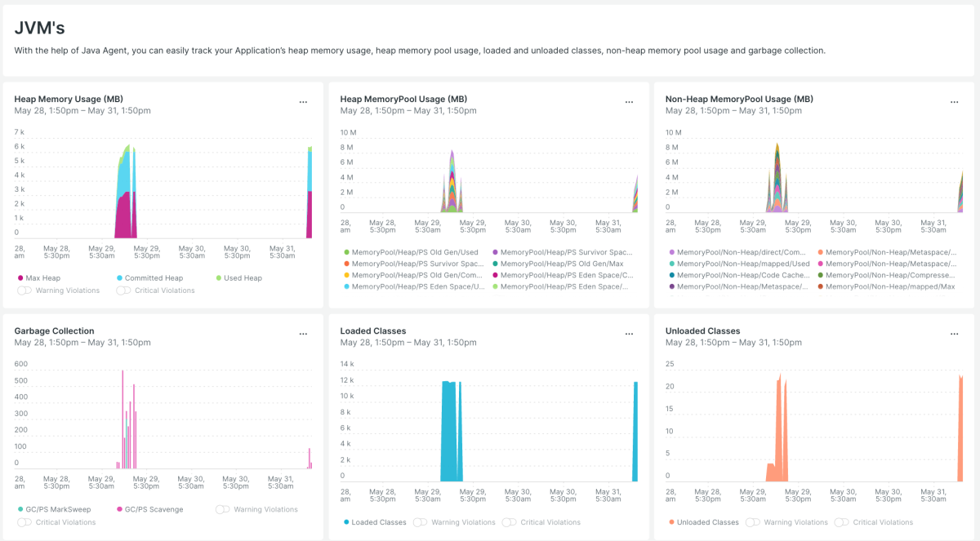Expand Unloaded Classes panel options menu

pos(954,335)
